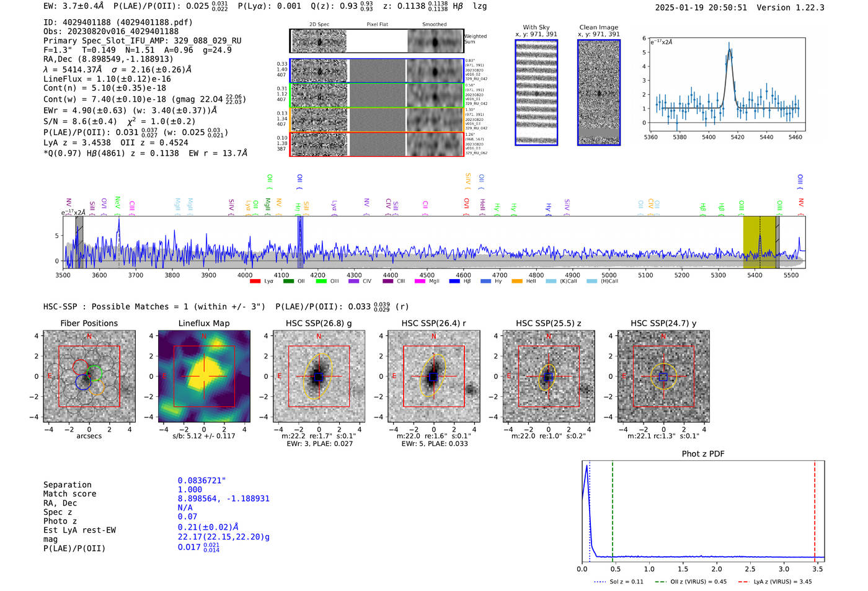Click the s/b: 5.12 +/- 0.117 caption

pyautogui.click(x=204, y=436)
